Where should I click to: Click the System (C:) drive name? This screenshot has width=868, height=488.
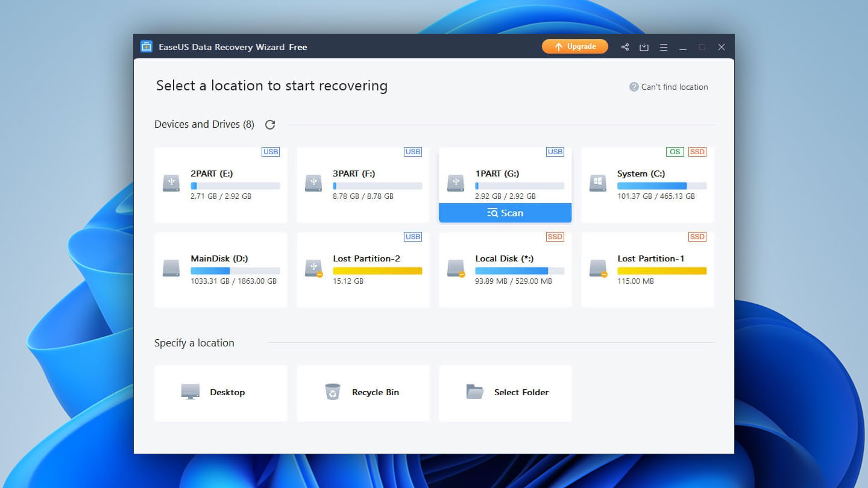(x=641, y=174)
